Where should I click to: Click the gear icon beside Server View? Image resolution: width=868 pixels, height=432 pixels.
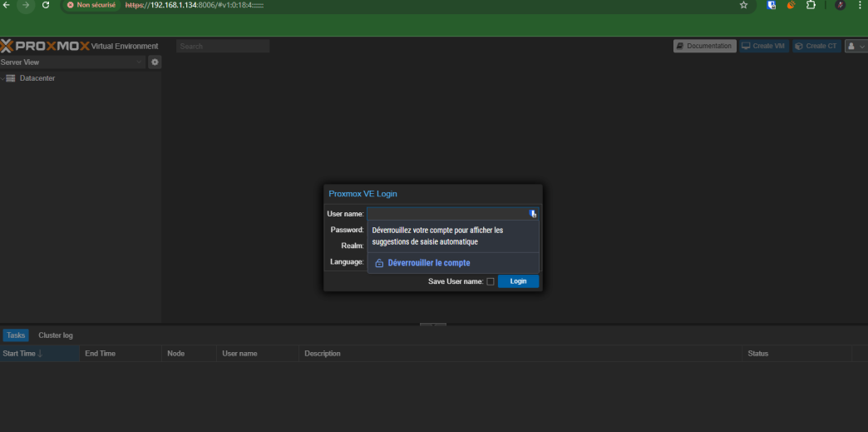click(155, 62)
